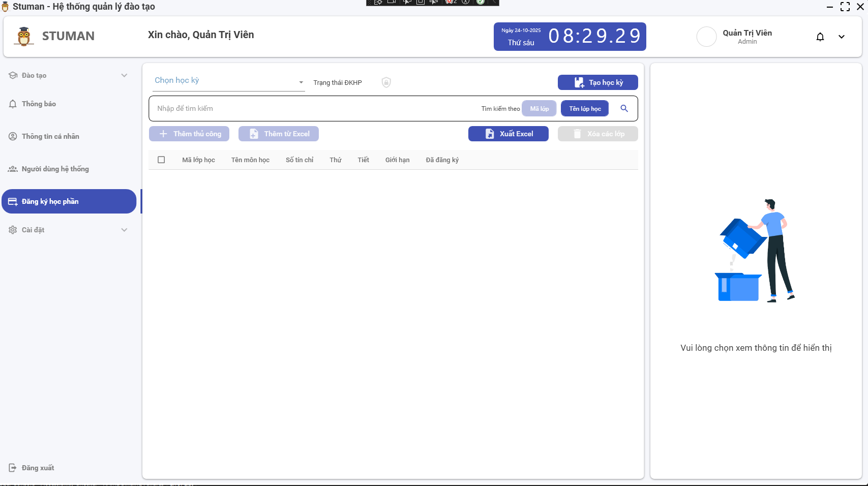Image resolution: width=868 pixels, height=486 pixels.
Task: Tick the select-all checkbox in table header
Action: pyautogui.click(x=161, y=160)
